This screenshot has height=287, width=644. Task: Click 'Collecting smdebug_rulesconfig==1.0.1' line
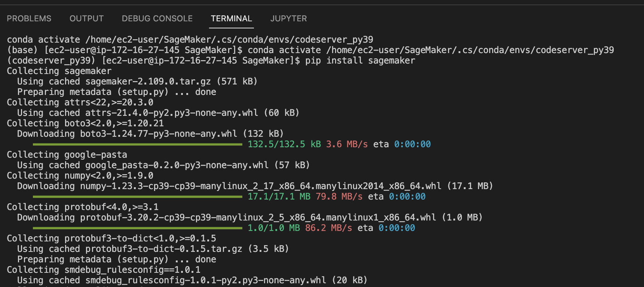pos(104,270)
